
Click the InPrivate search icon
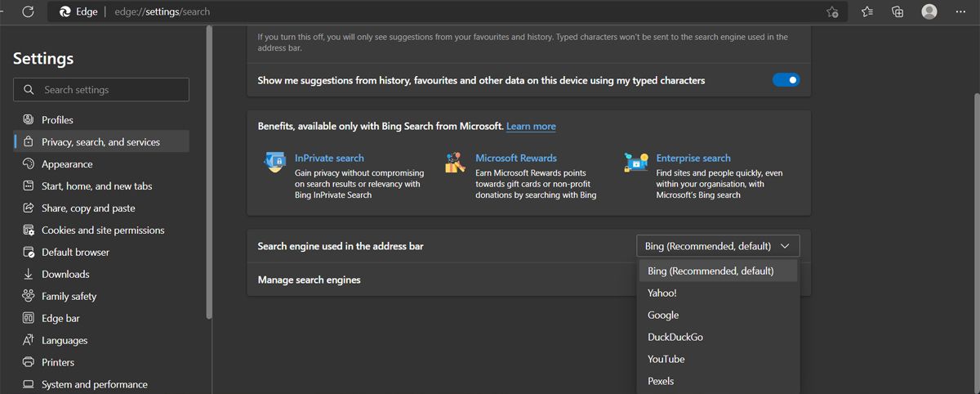275,162
